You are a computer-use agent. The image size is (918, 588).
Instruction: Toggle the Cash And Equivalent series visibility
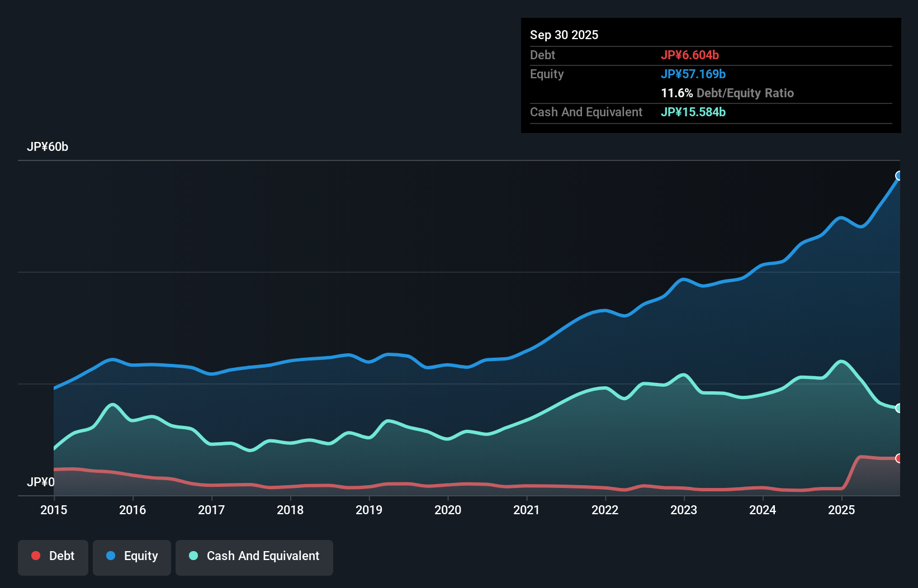point(254,556)
